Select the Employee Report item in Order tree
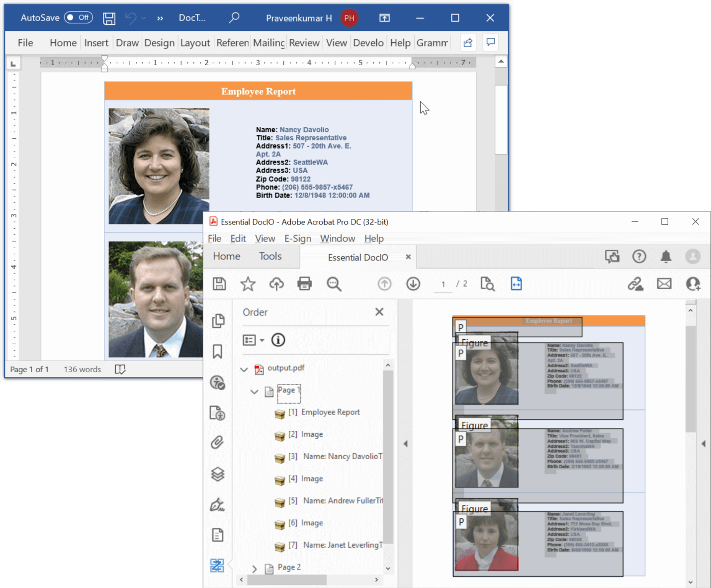 coord(330,412)
